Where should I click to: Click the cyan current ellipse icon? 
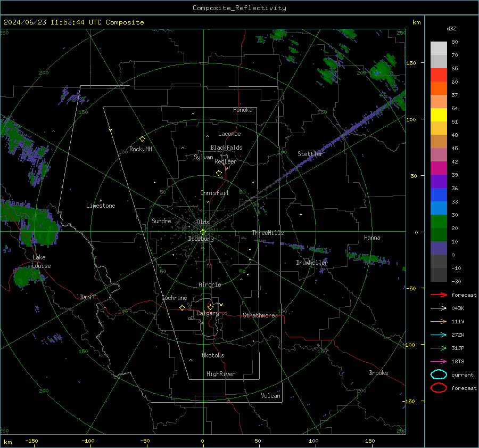coord(439,374)
